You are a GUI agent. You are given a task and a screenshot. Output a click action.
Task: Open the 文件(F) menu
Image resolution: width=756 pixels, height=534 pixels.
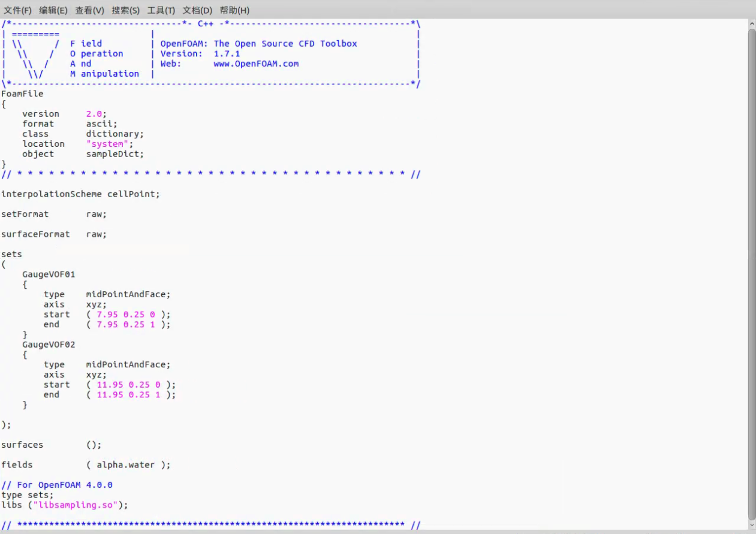18,10
